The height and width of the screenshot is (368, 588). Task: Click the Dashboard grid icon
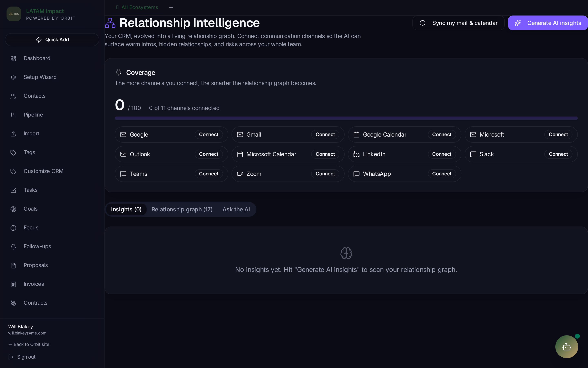click(13, 59)
